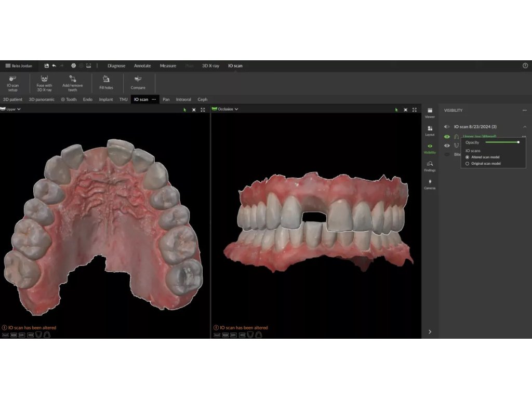Viewport: 532px width, 399px height.
Task: Open the Compare tool
Action: (138, 82)
